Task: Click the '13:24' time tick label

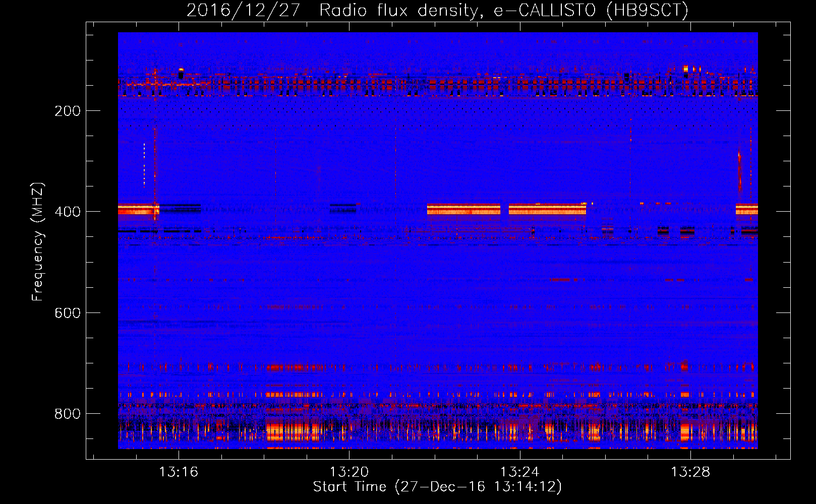Action: click(x=519, y=472)
